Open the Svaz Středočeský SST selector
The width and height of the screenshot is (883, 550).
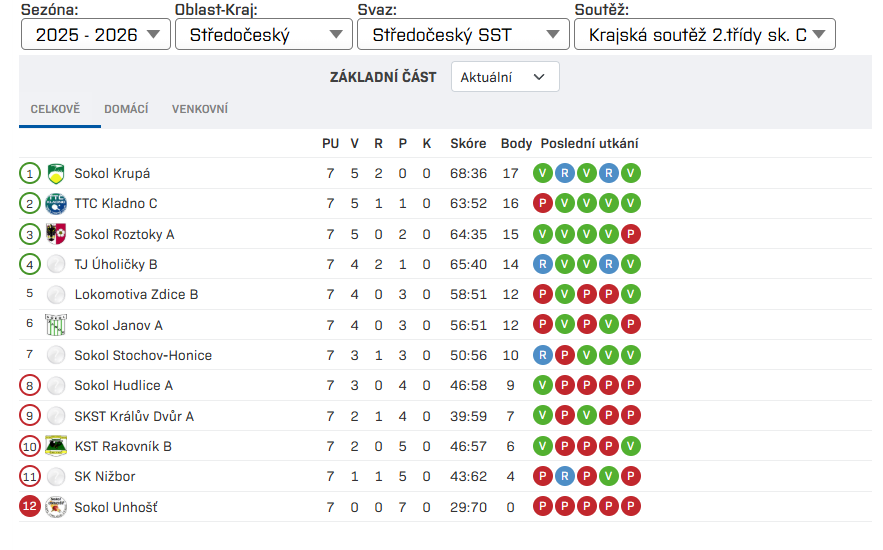pos(462,35)
